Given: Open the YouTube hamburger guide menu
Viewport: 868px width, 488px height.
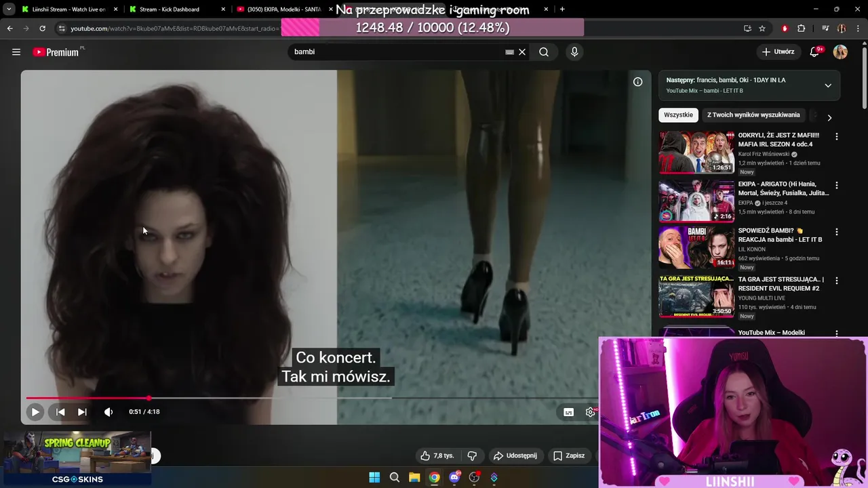Looking at the screenshot, I should pyautogui.click(x=16, y=52).
